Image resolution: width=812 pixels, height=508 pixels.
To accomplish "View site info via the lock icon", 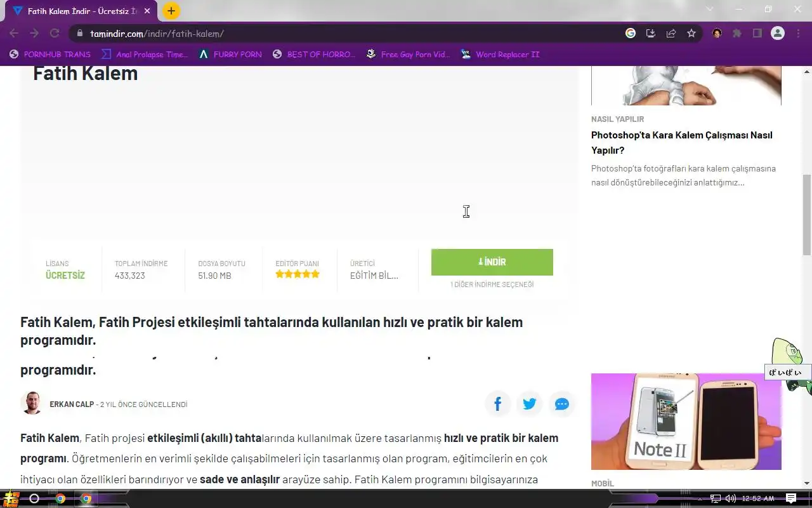I will tap(80, 34).
